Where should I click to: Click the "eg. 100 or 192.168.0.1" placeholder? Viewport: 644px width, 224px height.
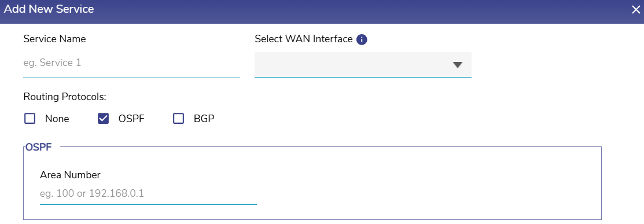[x=92, y=193]
